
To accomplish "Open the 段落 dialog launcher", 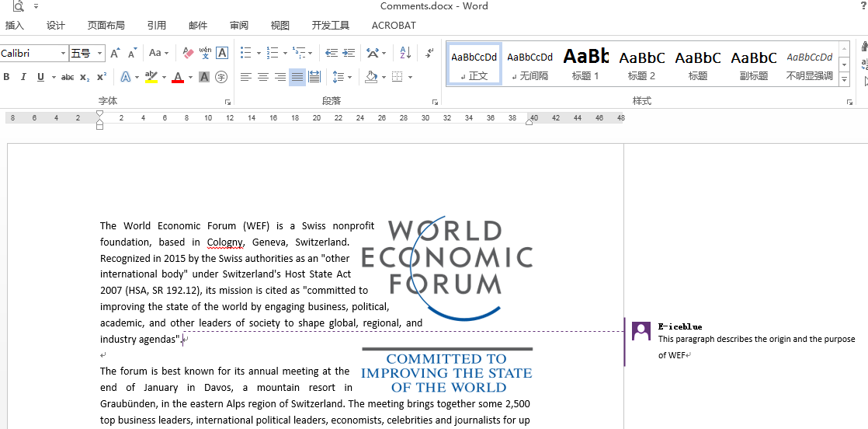I will click(435, 102).
